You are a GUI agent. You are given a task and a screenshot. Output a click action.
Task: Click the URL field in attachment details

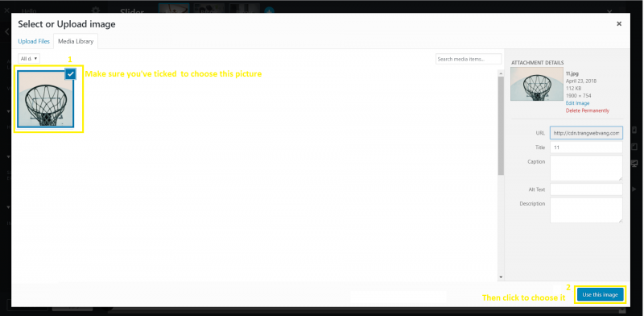click(586, 133)
